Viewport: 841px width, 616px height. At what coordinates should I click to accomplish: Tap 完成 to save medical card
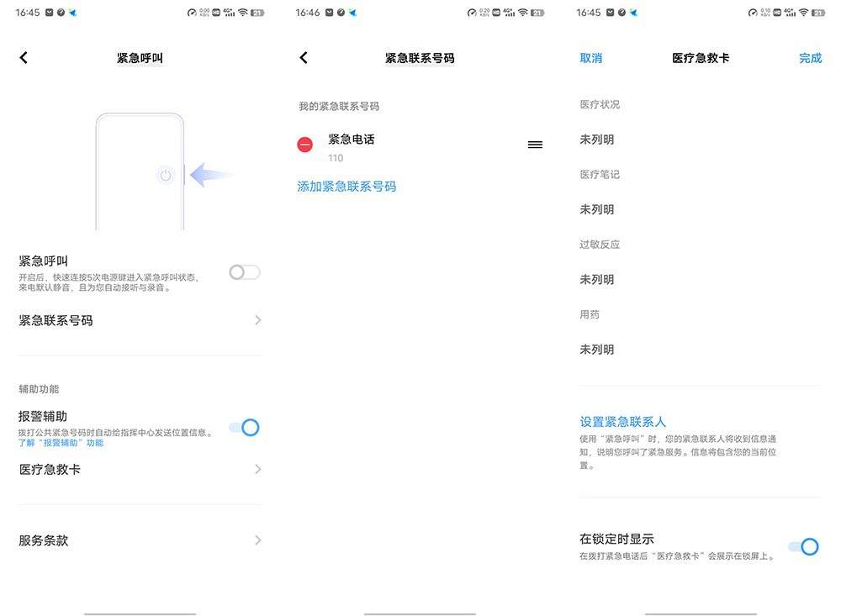(x=810, y=58)
